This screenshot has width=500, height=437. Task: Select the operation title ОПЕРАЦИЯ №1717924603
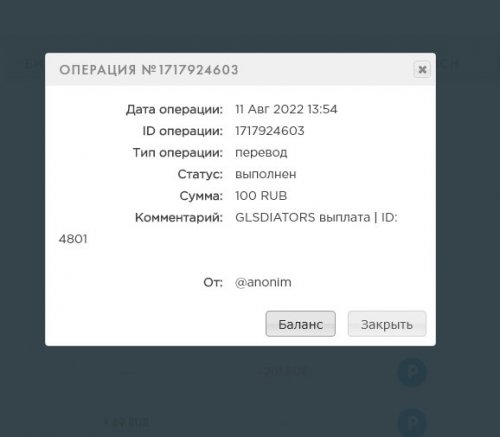tap(149, 70)
